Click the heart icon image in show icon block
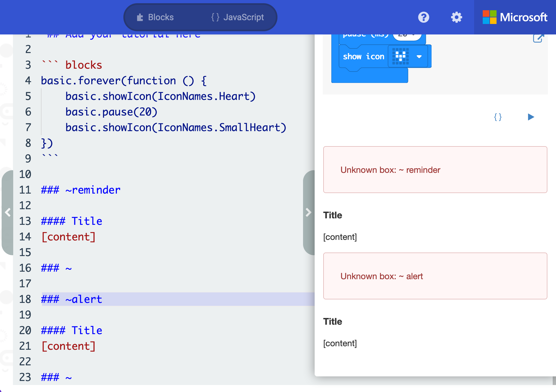The width and height of the screenshot is (556, 392). 401,56
